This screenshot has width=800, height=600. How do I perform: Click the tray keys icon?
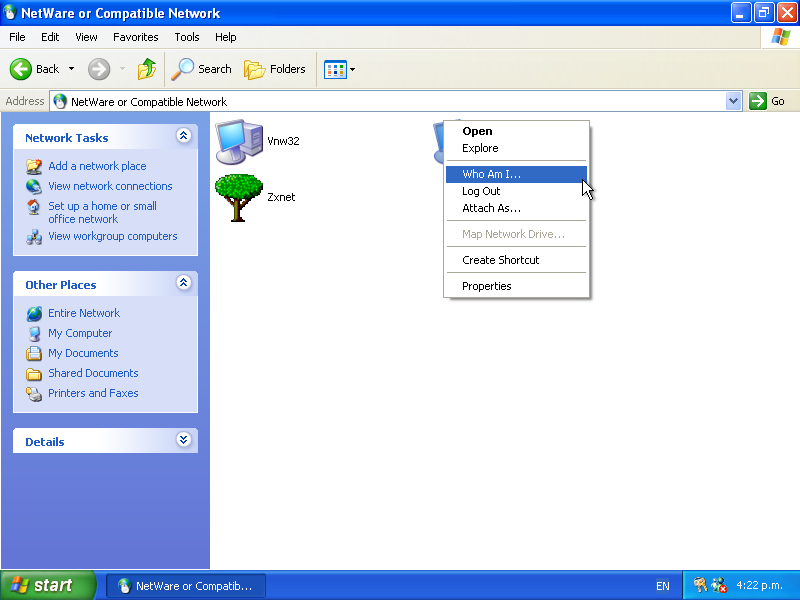[700, 585]
